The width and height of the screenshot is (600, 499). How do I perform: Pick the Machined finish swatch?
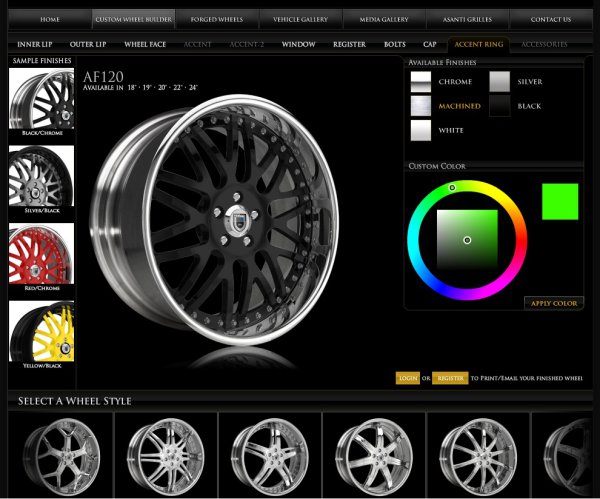point(421,106)
